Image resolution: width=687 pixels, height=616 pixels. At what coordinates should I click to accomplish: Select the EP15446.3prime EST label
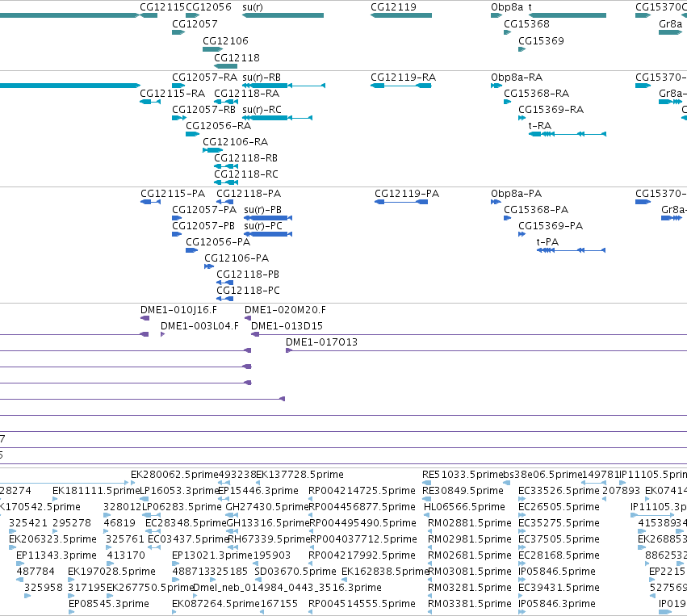click(x=258, y=491)
